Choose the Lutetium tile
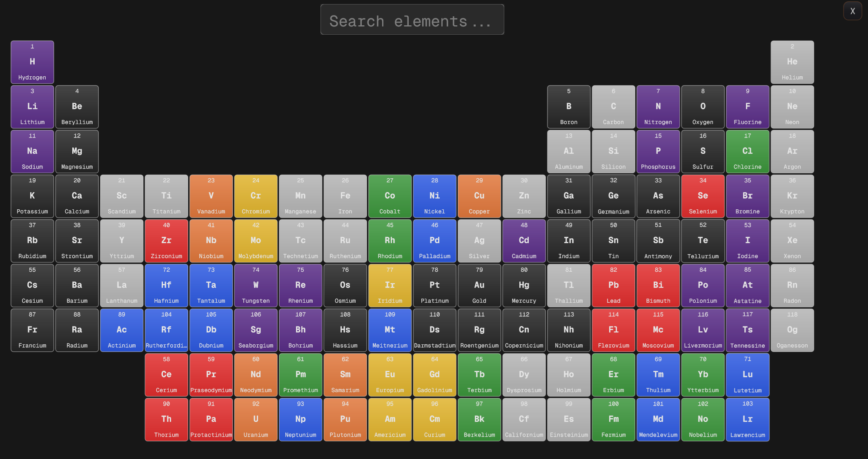The height and width of the screenshot is (459, 868). pos(748,375)
